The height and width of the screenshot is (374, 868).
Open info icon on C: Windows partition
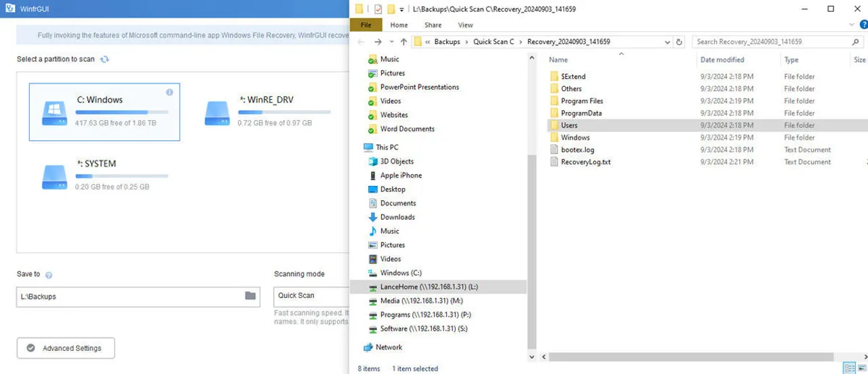[x=170, y=92]
